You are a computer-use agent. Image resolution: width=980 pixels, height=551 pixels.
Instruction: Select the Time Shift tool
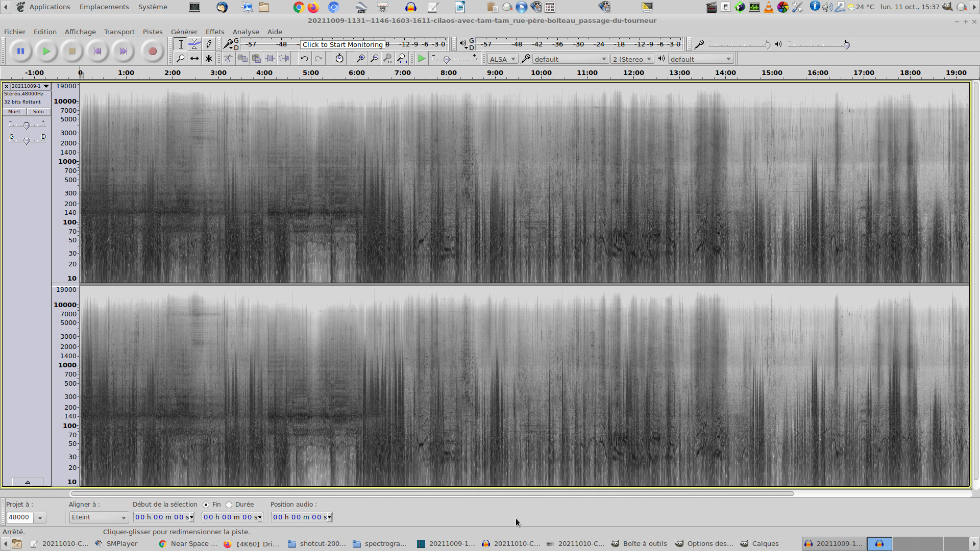tap(194, 59)
